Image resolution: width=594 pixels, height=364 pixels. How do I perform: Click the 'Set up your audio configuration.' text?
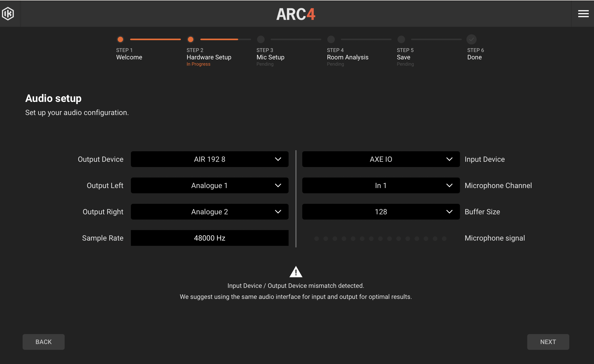point(77,113)
